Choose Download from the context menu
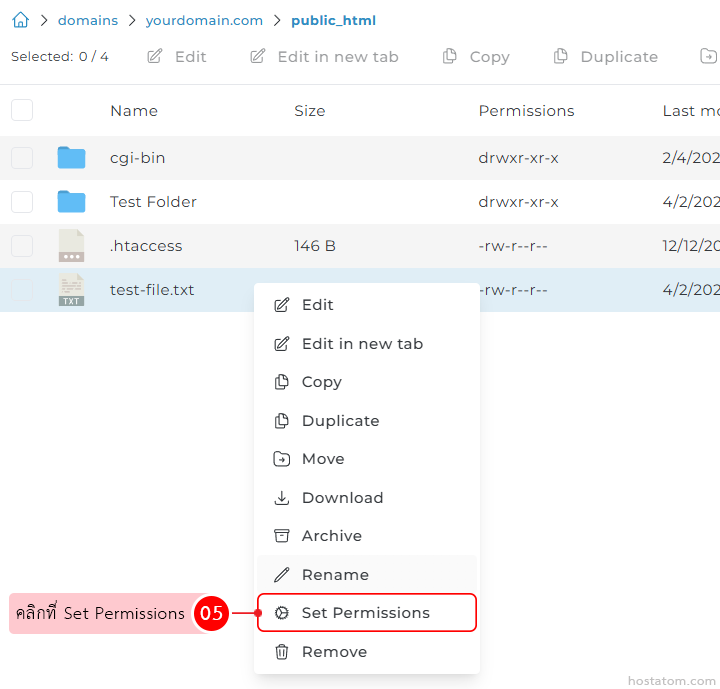720x689 pixels. 342,498
